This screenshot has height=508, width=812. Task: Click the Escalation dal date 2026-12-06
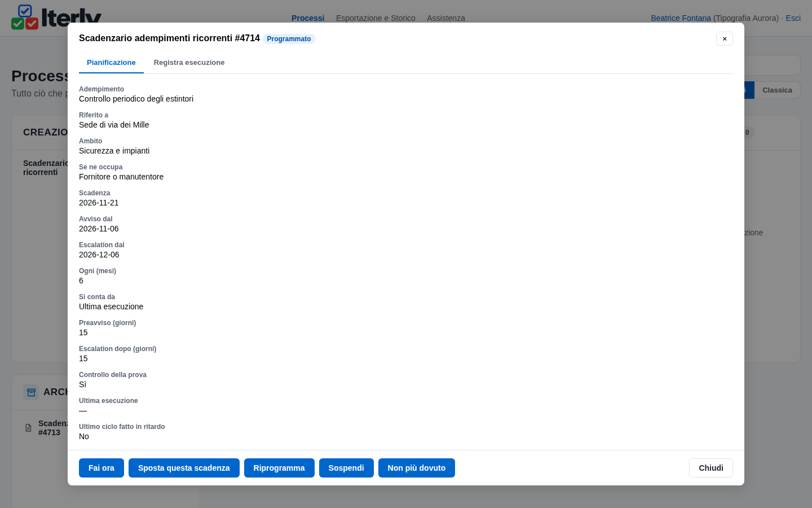[x=99, y=255]
